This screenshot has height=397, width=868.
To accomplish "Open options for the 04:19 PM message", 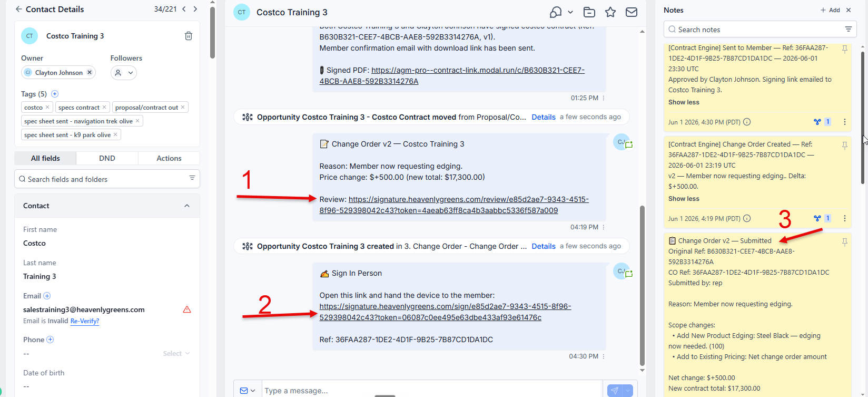I will pyautogui.click(x=604, y=227).
